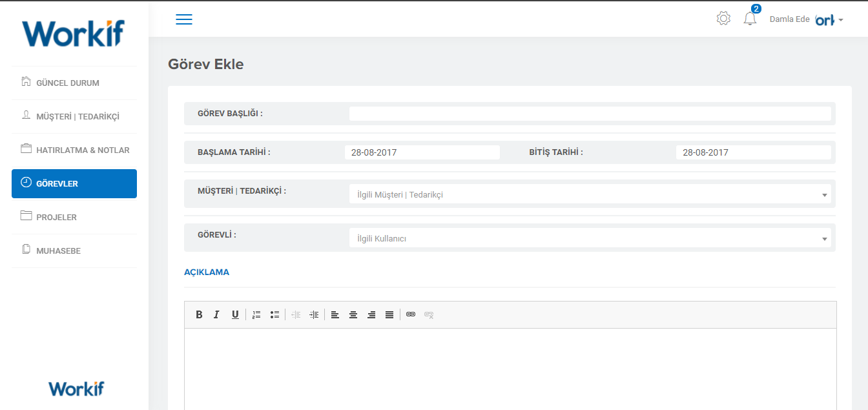The height and width of the screenshot is (410, 868).
Task: Insert a bulleted list
Action: click(274, 314)
